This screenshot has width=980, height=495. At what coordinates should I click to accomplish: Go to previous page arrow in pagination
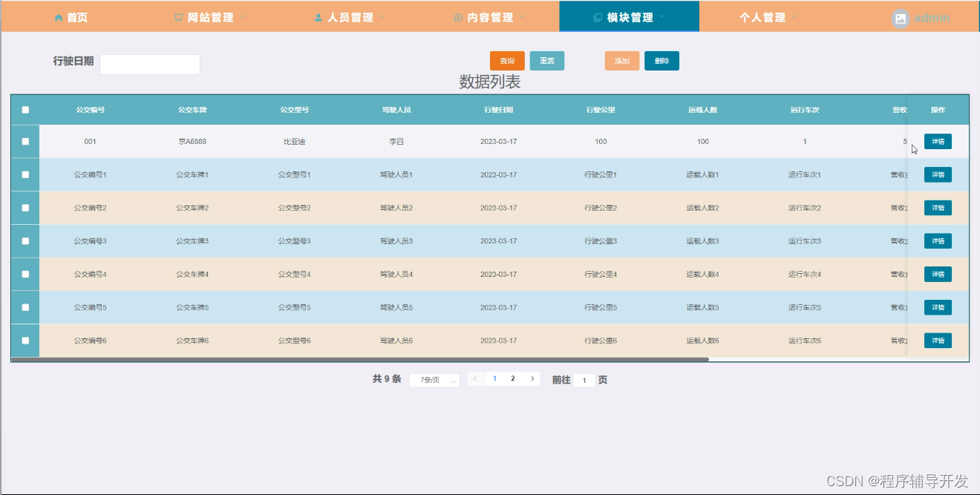[x=476, y=378]
